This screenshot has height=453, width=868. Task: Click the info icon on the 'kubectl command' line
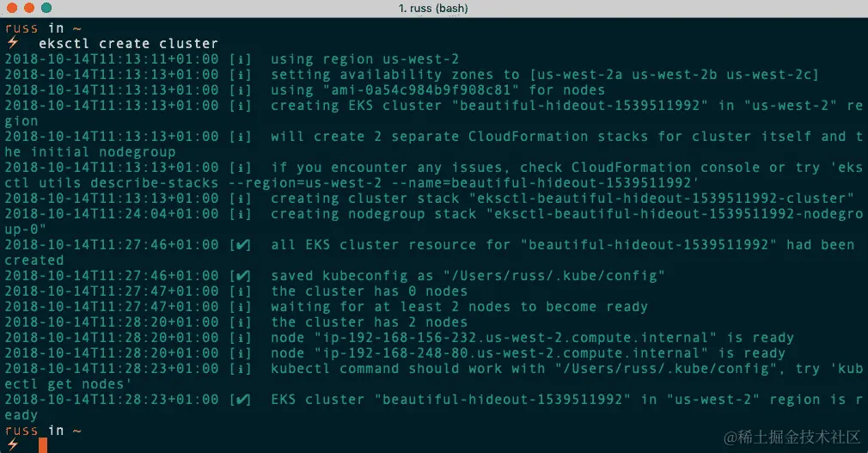241,369
